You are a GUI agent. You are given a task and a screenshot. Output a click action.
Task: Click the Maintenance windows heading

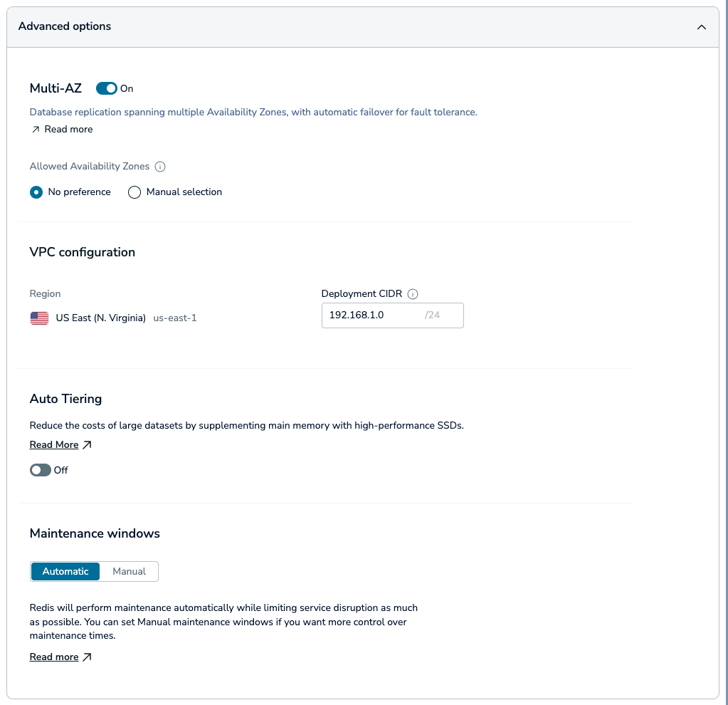95,533
